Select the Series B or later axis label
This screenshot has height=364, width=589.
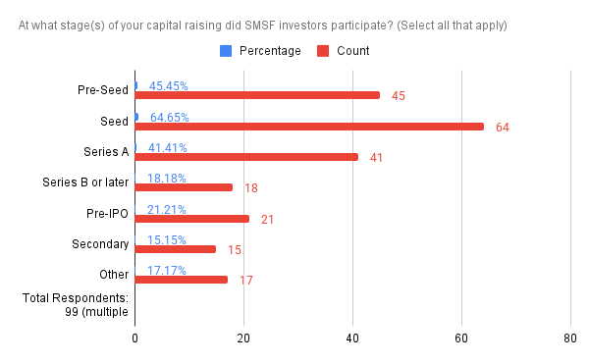click(x=85, y=182)
